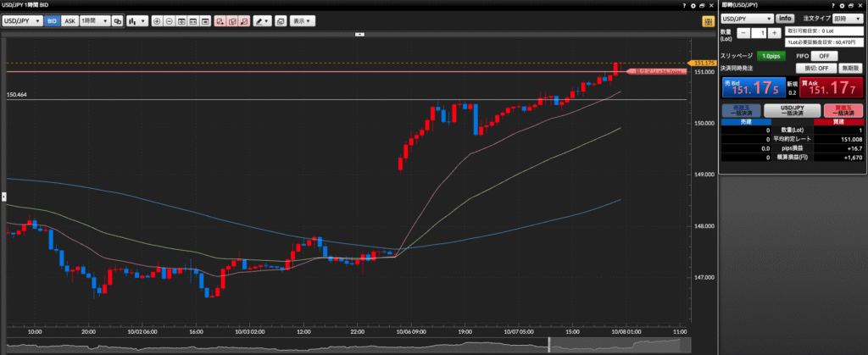Click the chart link icon beside timeframe
The width and height of the screenshot is (868, 355).
point(118,20)
